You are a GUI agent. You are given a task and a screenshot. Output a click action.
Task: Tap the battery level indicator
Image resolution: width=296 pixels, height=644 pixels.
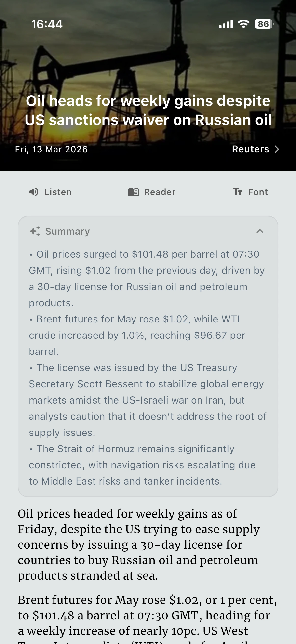(x=264, y=24)
